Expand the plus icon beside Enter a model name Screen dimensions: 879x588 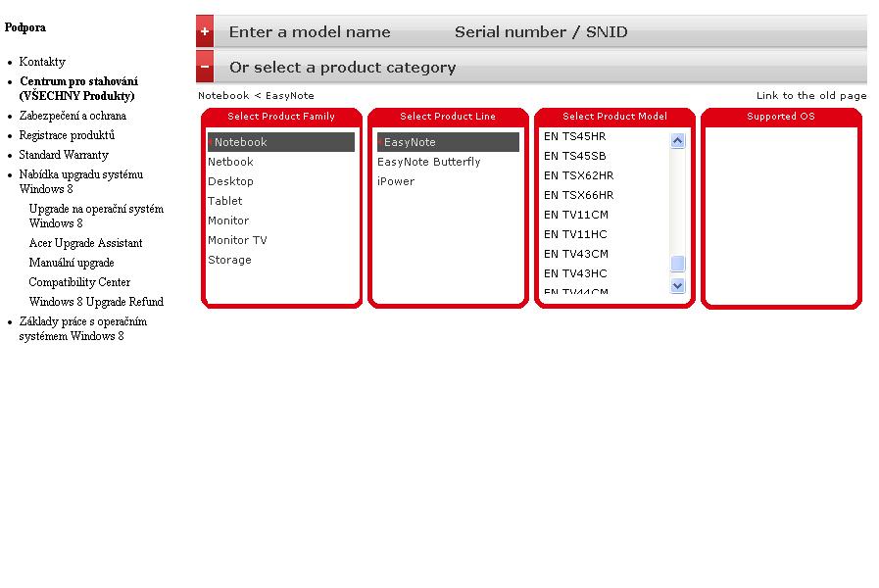[x=205, y=31]
